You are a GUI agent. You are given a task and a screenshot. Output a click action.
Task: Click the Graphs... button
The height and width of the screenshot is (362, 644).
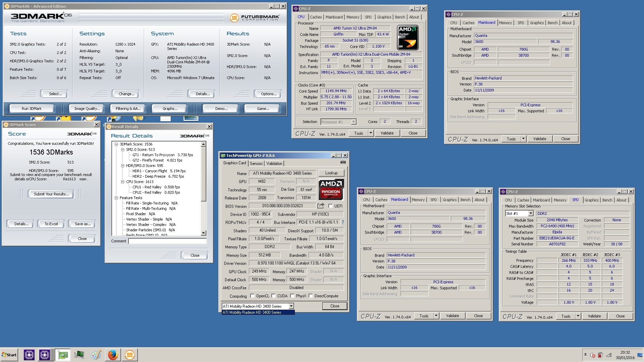pos(170,109)
